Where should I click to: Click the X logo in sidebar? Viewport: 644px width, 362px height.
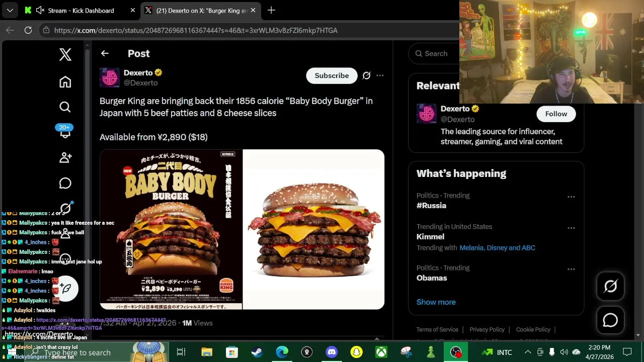[x=65, y=54]
